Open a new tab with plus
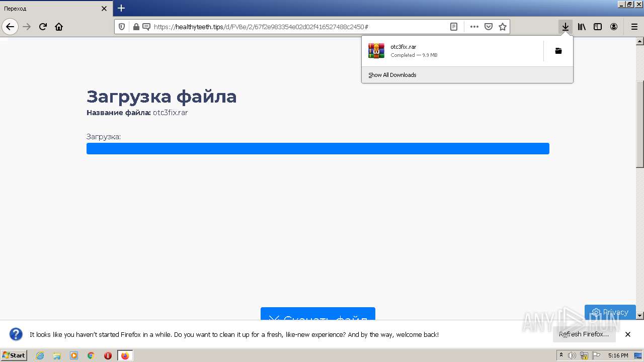Image resolution: width=644 pixels, height=362 pixels. tap(121, 8)
